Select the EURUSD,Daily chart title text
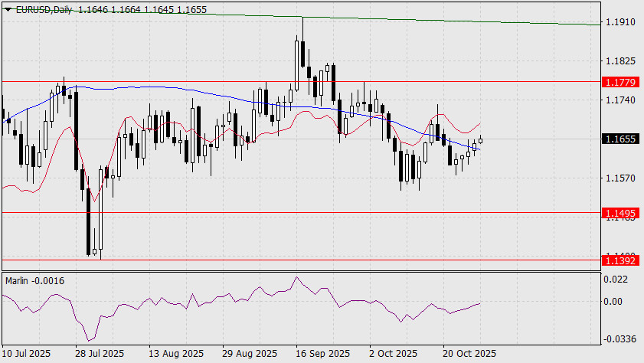 coord(44,9)
